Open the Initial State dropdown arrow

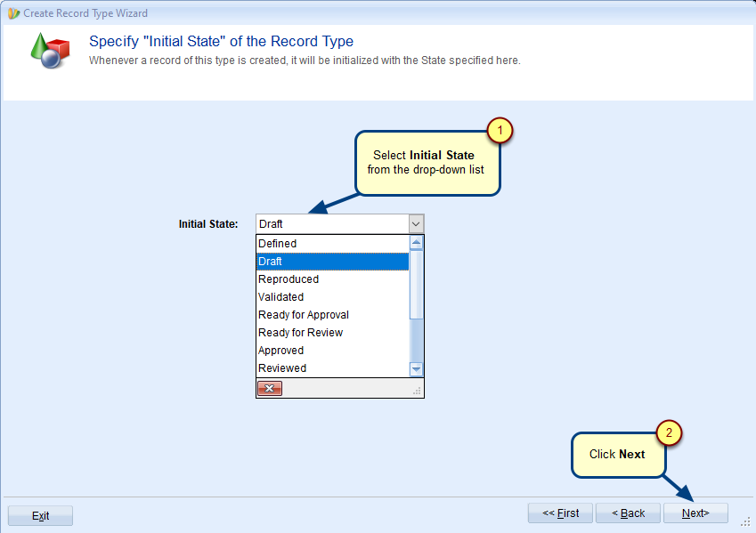(x=416, y=224)
